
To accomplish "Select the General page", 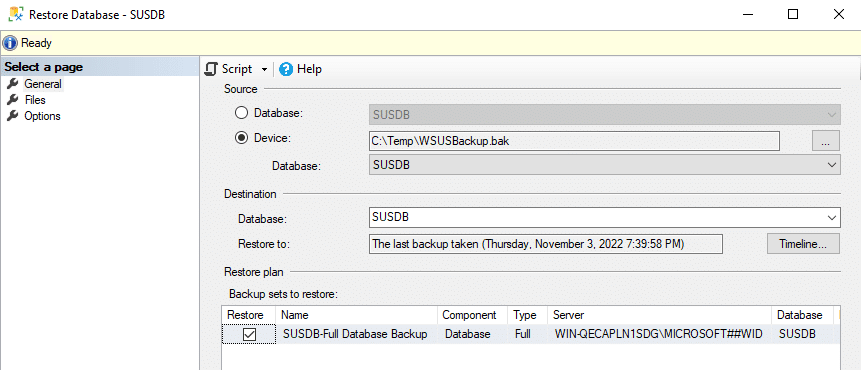I will (x=43, y=85).
